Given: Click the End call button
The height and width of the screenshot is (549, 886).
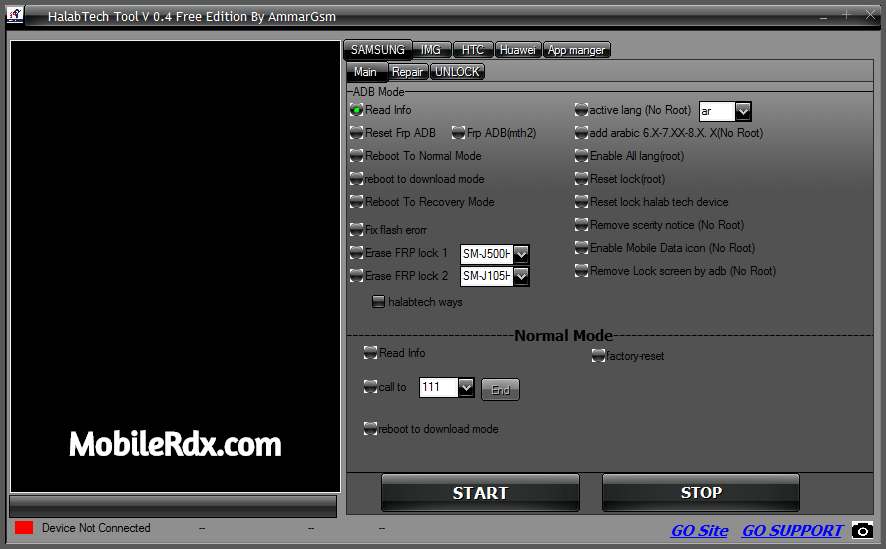Looking at the screenshot, I should tap(500, 390).
